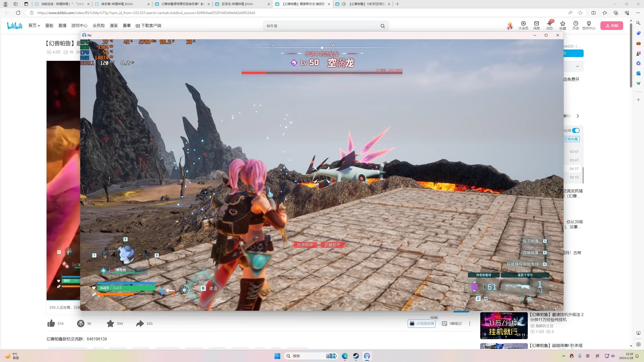Show hidden system tray icons chevron
644x362 pixels.
coord(564,356)
